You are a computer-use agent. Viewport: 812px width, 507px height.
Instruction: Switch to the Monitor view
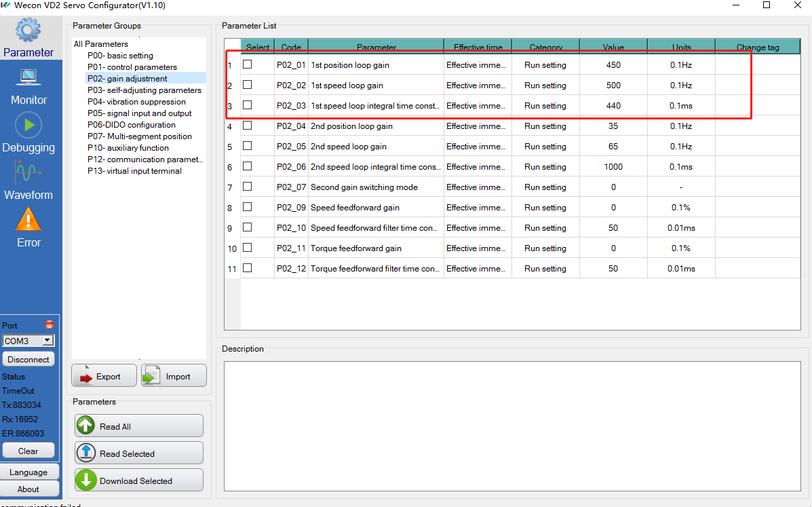tap(28, 78)
